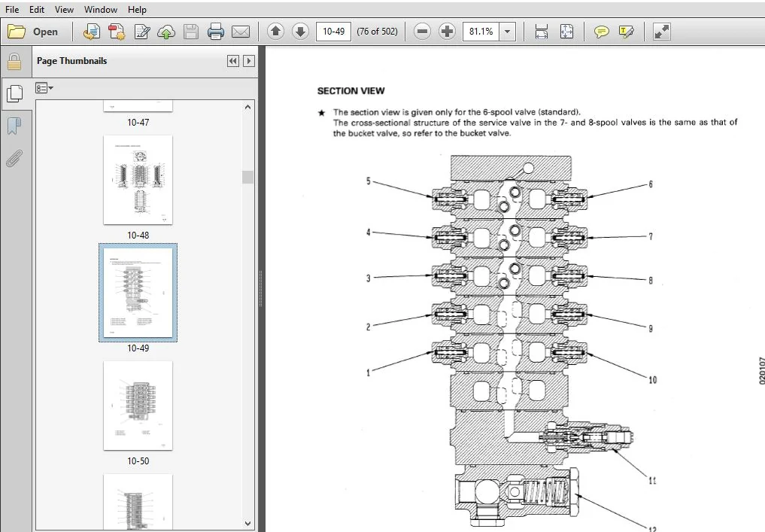Click the email envelope icon
Image resolution: width=765 pixels, height=532 pixels.
pos(241,32)
